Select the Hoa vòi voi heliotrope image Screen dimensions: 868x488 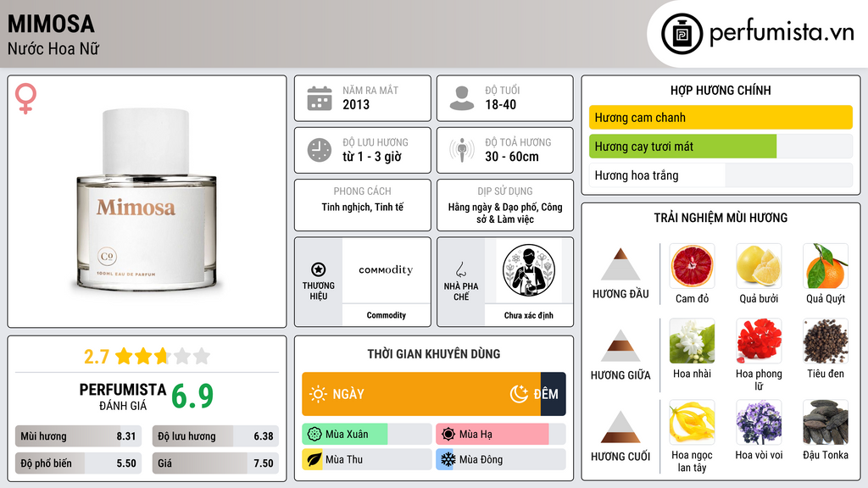point(759,422)
